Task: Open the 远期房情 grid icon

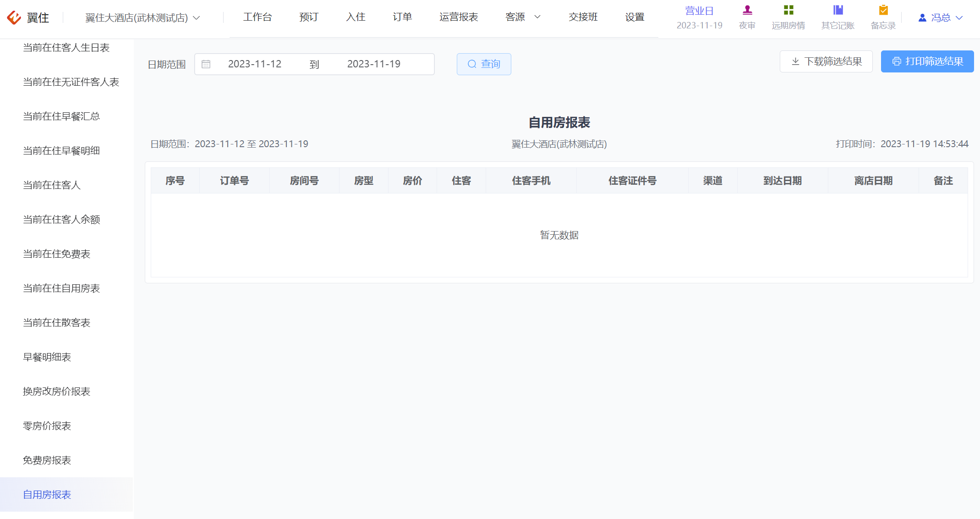Action: [x=788, y=10]
